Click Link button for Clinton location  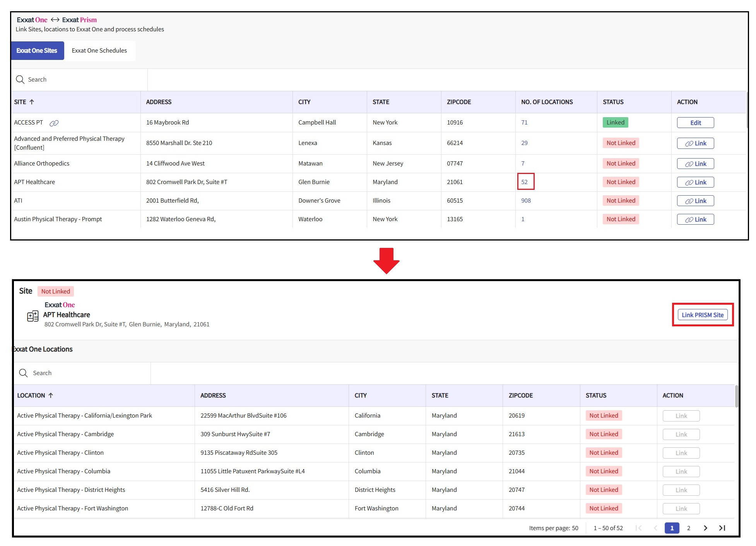(x=681, y=453)
